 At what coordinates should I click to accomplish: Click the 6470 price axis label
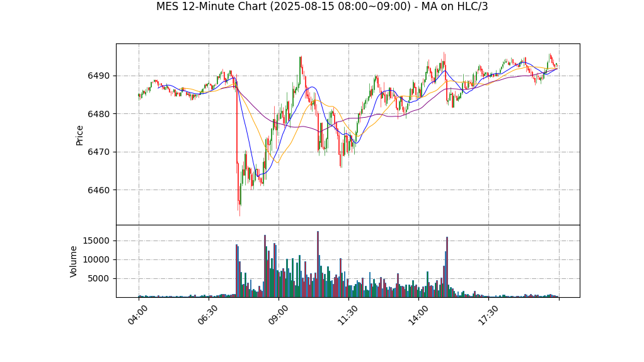(98, 152)
